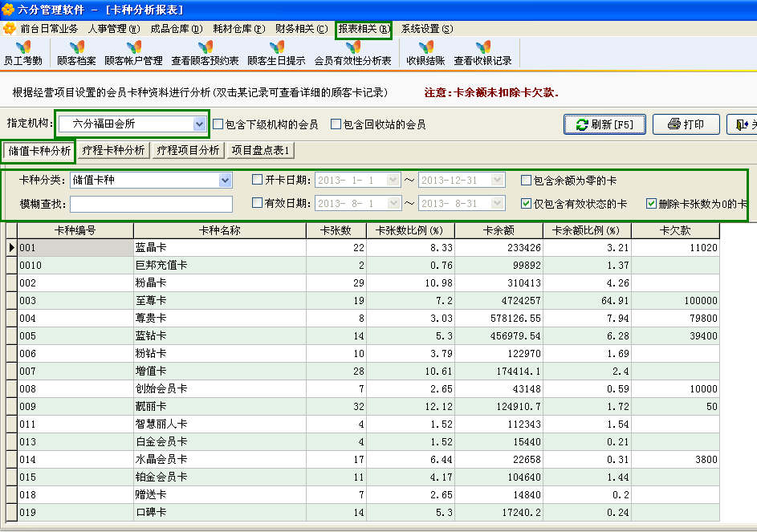This screenshot has width=757, height=532.
Task: Select the 铂金会员卡 name cell
Action: [220, 477]
